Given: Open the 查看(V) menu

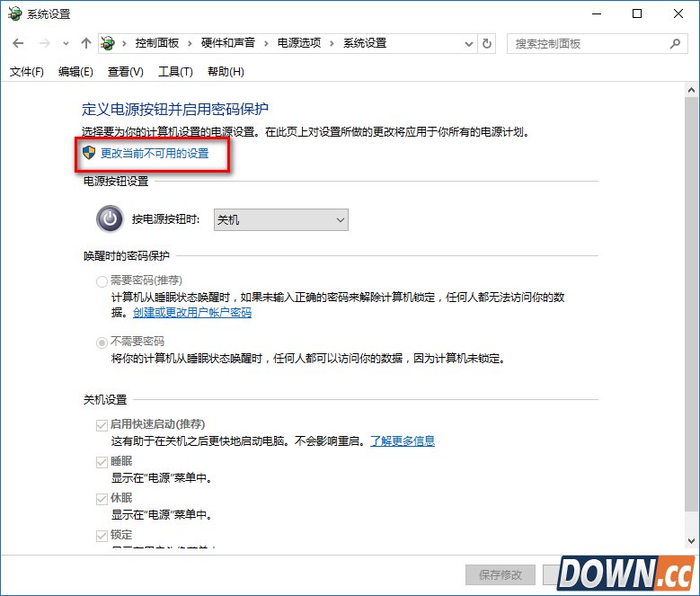Looking at the screenshot, I should click(x=126, y=72).
